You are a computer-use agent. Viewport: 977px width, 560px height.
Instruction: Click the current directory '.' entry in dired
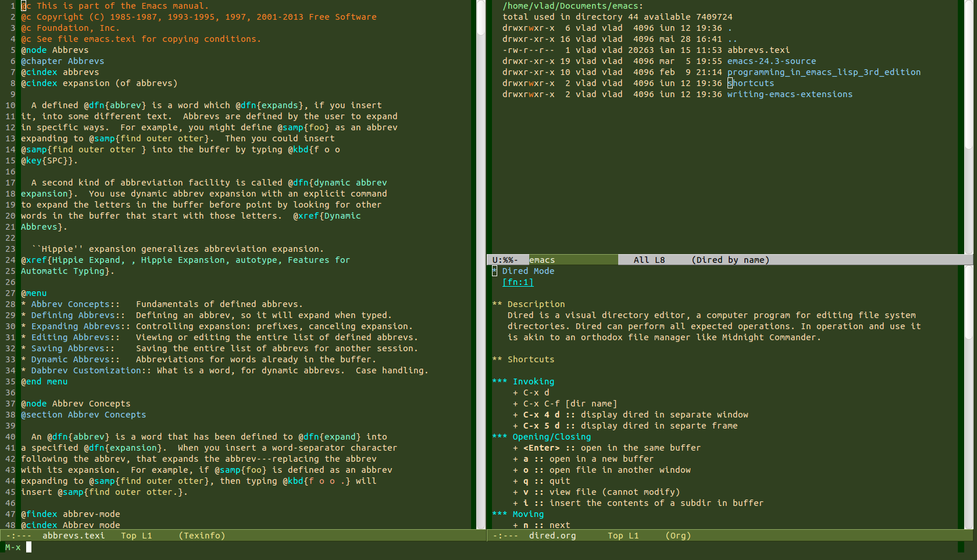pos(730,28)
